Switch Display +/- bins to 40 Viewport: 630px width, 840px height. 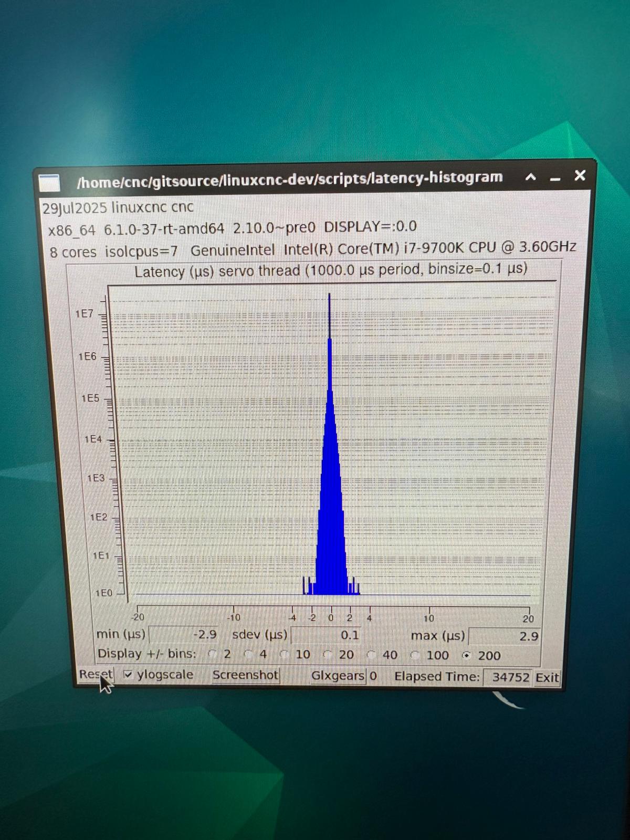tap(371, 655)
